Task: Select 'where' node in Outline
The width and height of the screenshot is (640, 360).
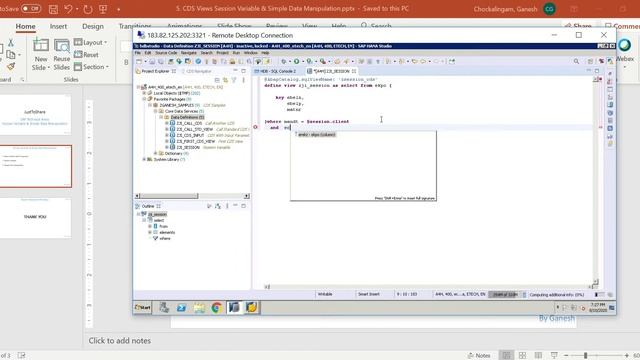Action: coord(165,238)
